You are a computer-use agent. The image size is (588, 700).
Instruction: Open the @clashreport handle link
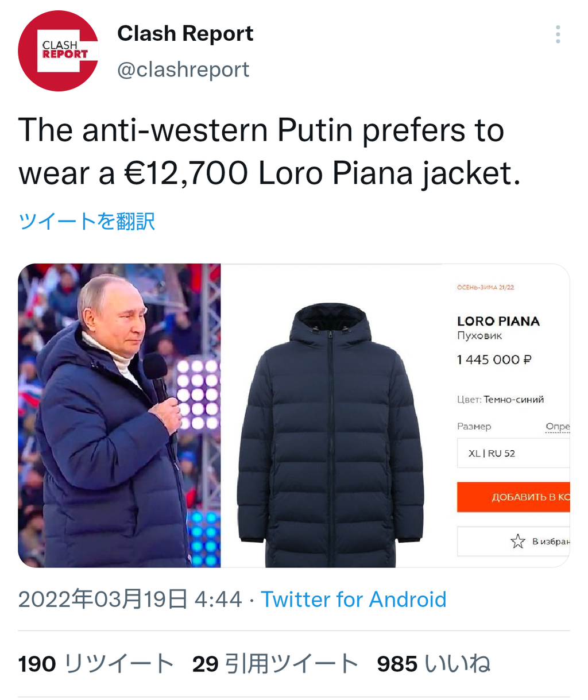[183, 69]
